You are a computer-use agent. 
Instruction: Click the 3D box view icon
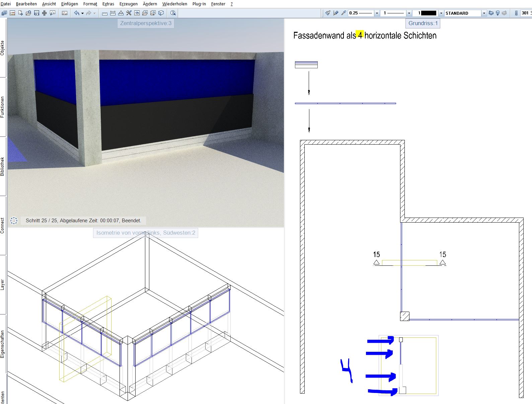pos(161,13)
